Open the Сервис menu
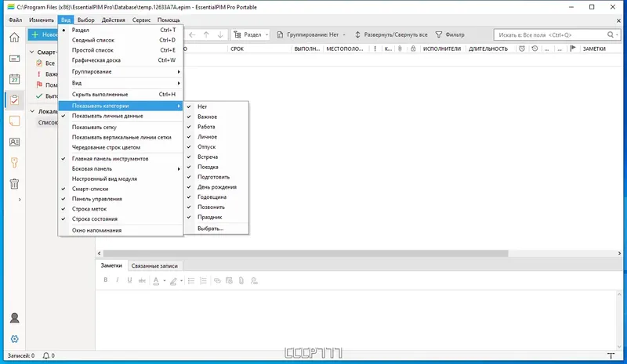627x364 pixels. 141,20
